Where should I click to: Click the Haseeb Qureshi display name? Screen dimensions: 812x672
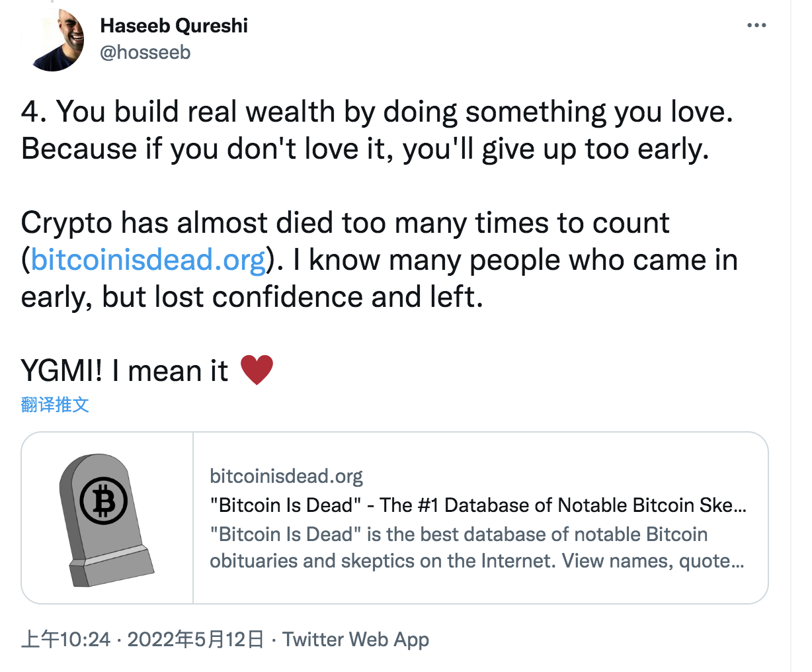[174, 26]
